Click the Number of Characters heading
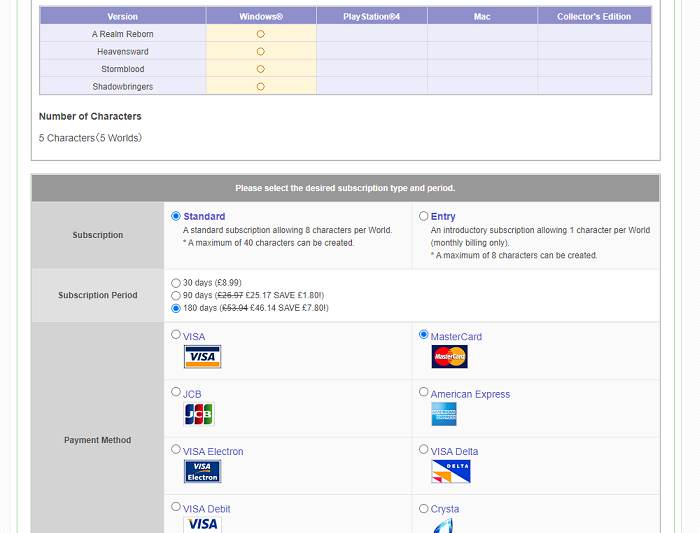The width and height of the screenshot is (700, 533). [x=90, y=117]
